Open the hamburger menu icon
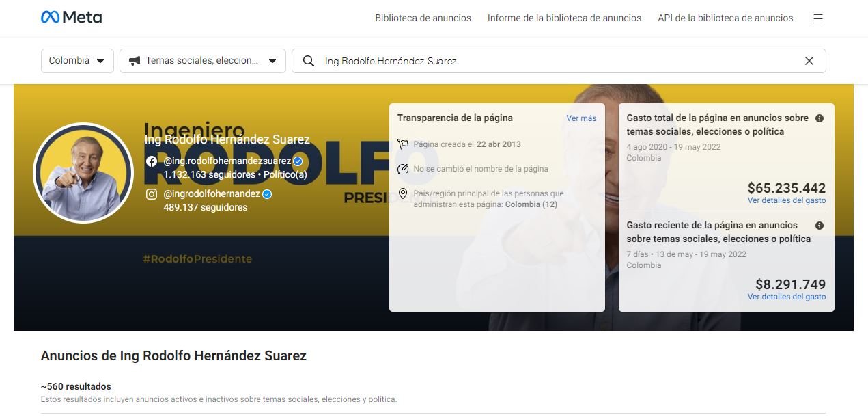 (818, 18)
